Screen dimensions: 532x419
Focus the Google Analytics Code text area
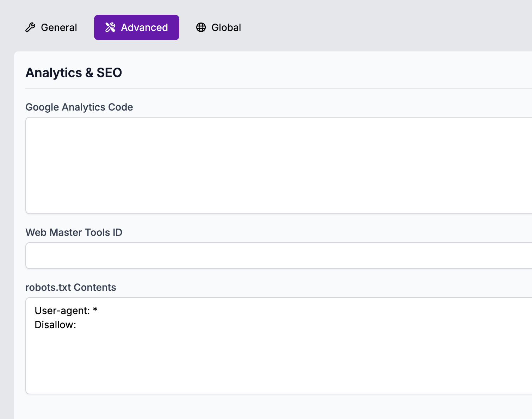click(x=278, y=165)
